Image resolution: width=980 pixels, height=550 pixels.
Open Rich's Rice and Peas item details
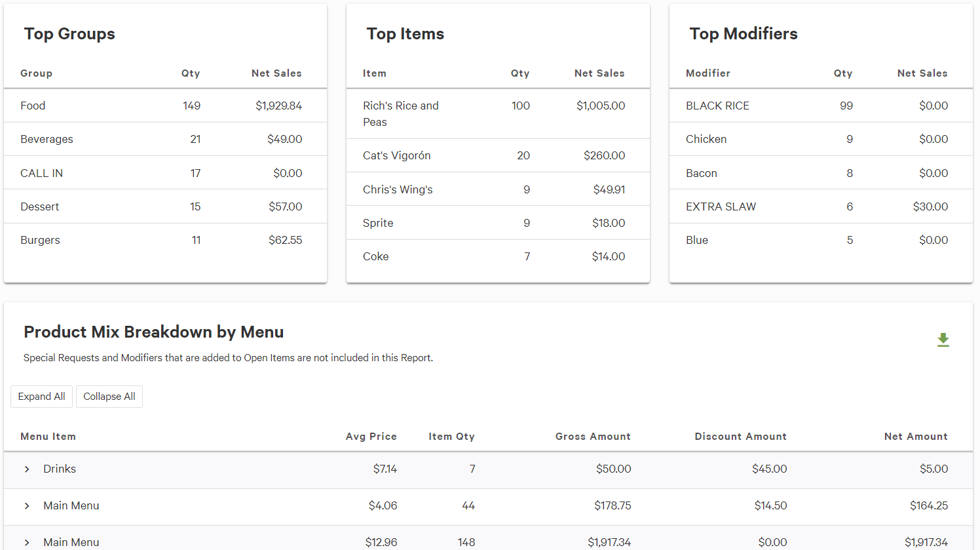click(x=400, y=113)
